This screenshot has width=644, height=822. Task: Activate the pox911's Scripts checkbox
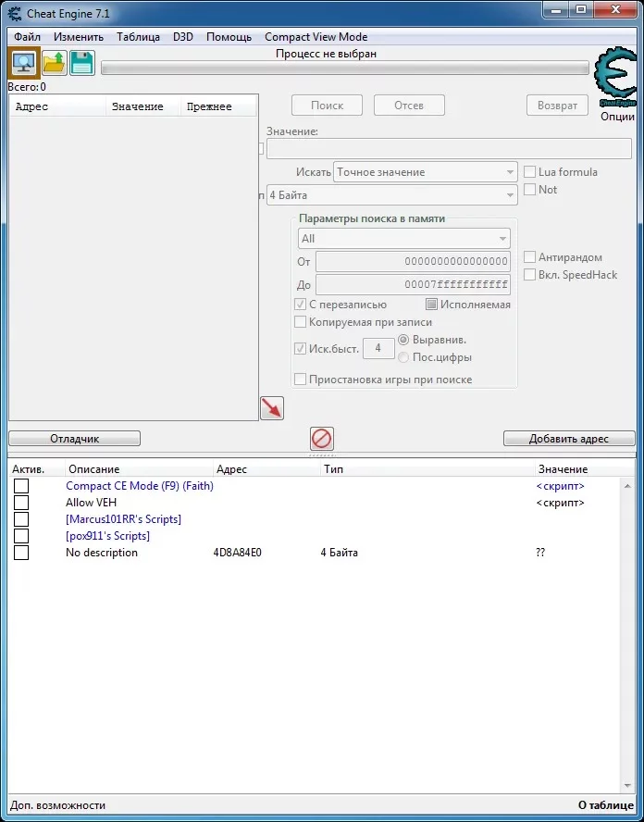click(21, 536)
